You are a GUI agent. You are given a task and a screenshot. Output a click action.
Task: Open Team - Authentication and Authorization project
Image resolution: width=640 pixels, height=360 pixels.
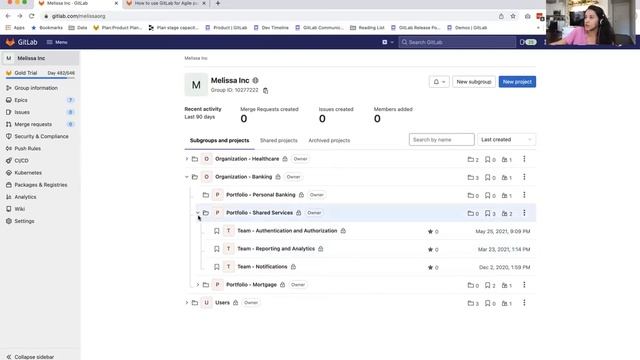287,231
